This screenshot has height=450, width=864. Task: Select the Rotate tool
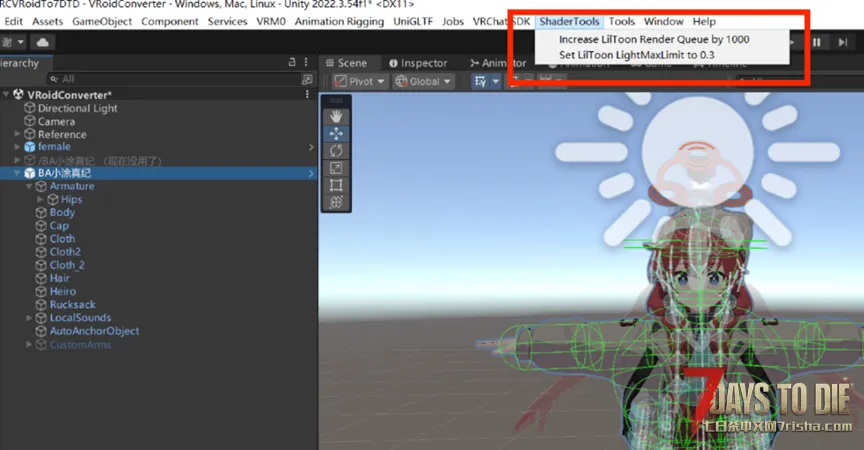336,150
